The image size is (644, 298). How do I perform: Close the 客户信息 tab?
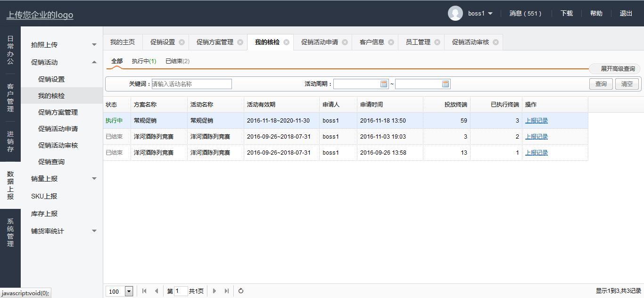(391, 42)
